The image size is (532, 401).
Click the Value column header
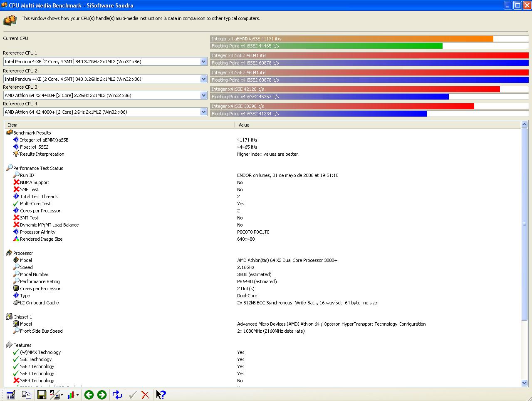(x=377, y=125)
